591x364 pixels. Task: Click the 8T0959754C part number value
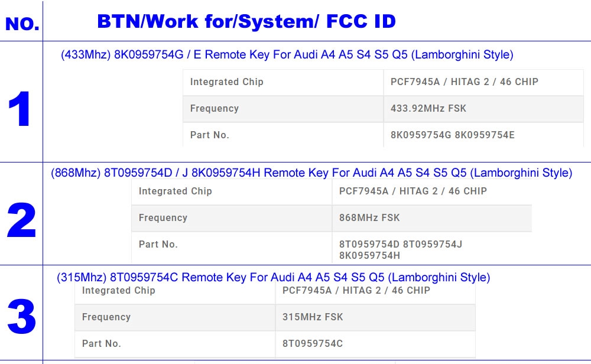(313, 344)
